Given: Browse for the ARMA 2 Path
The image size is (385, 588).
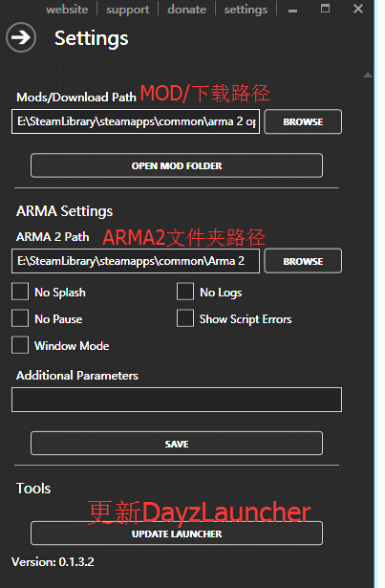Looking at the screenshot, I should pyautogui.click(x=303, y=261).
